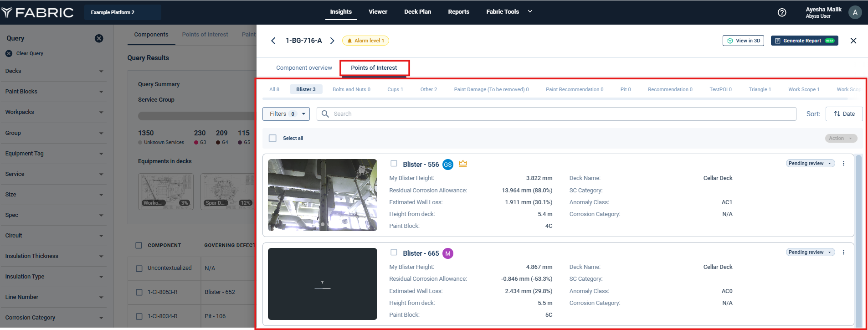Check the Blister - 556 checkbox

394,164
